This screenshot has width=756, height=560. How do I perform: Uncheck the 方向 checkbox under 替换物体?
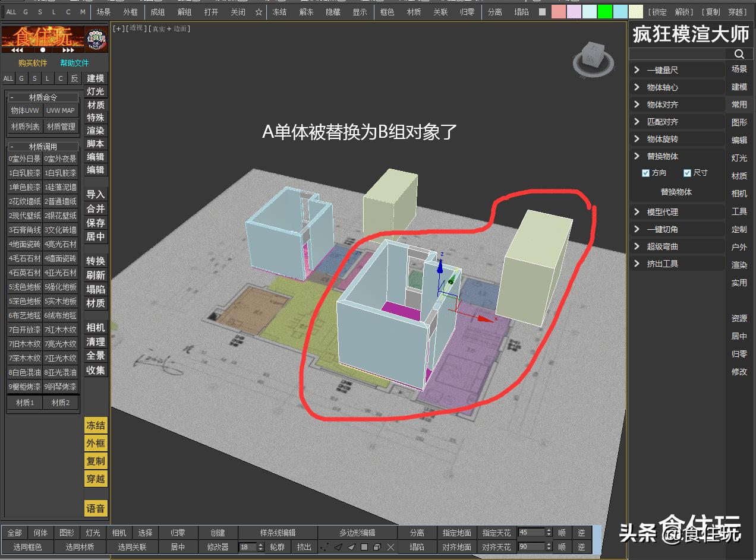(645, 173)
